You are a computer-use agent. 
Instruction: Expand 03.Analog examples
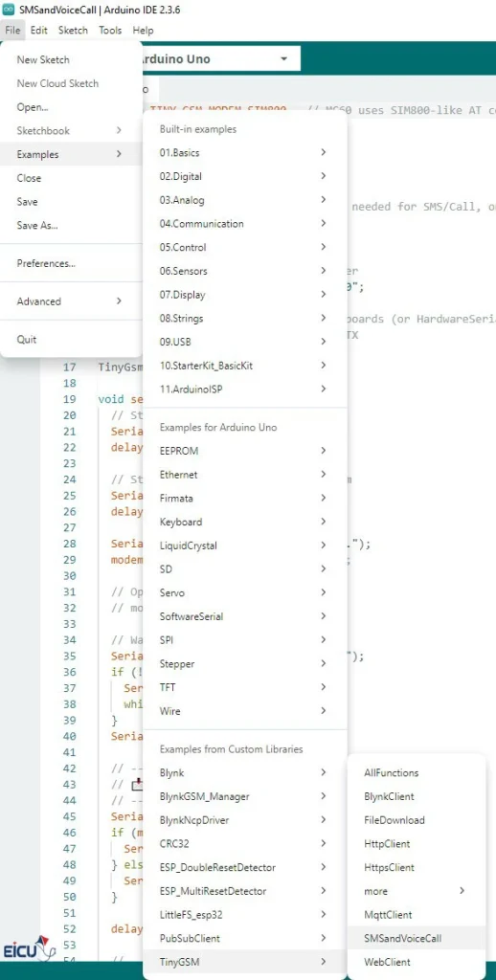244,200
